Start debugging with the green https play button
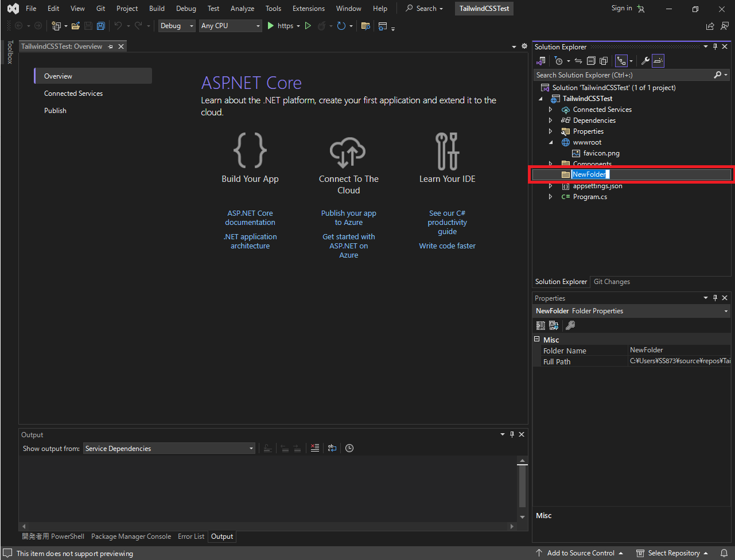 (x=271, y=26)
